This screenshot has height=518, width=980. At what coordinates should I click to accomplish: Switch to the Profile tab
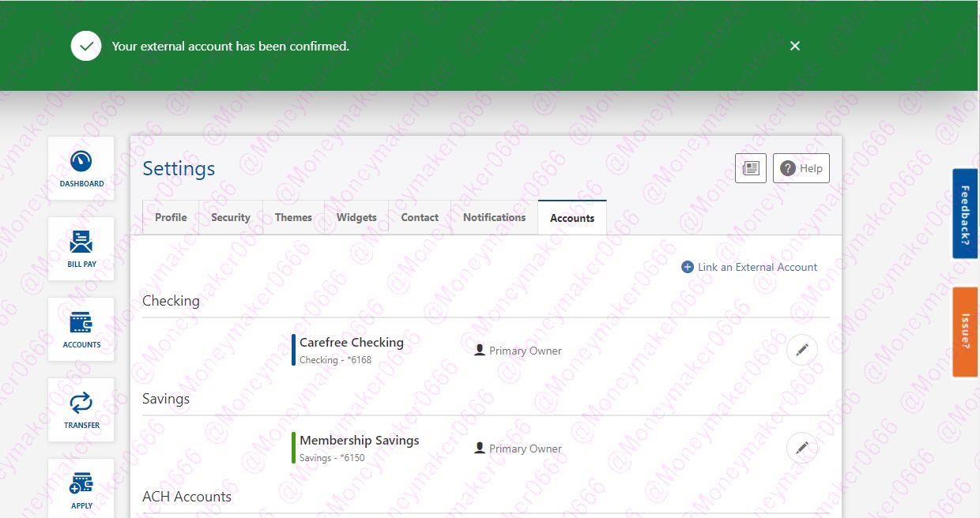coord(171,217)
